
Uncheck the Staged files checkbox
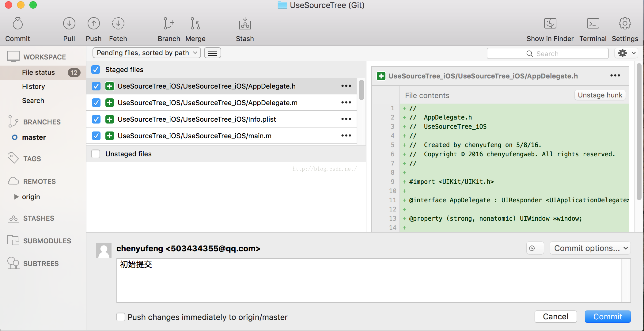(96, 70)
